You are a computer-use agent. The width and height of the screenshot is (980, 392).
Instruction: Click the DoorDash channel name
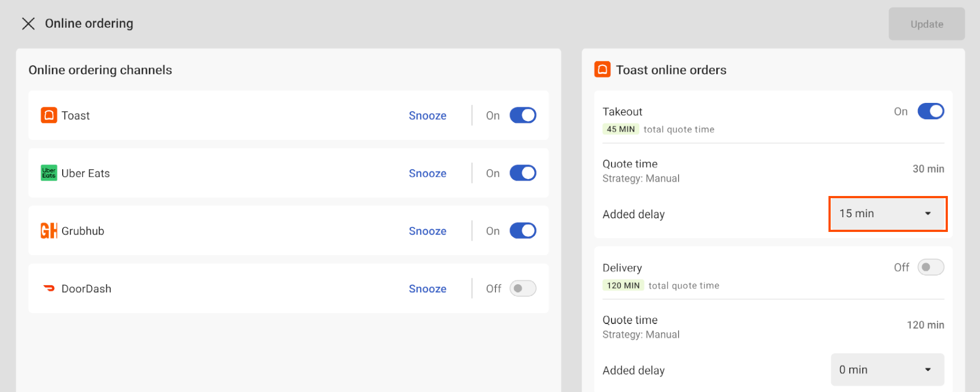(x=86, y=289)
